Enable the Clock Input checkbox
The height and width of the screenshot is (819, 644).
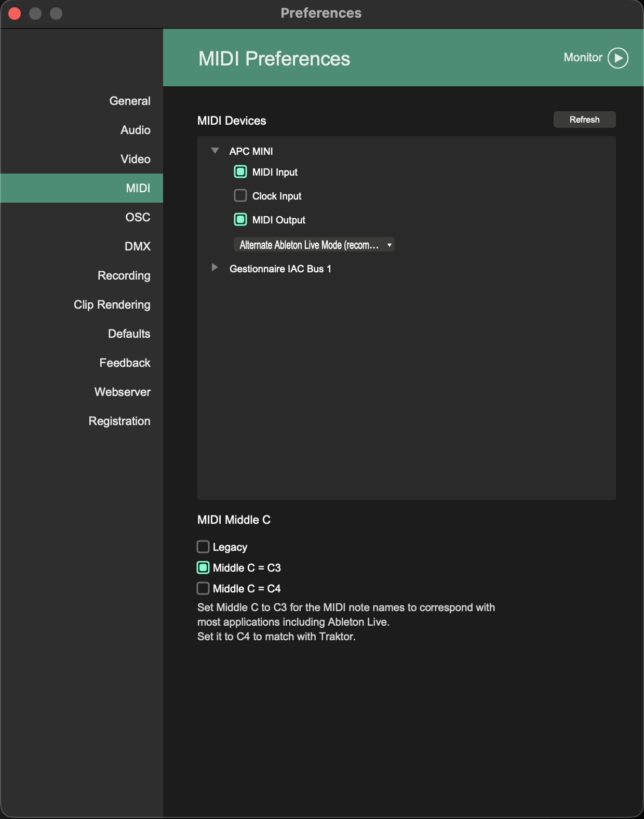(240, 195)
